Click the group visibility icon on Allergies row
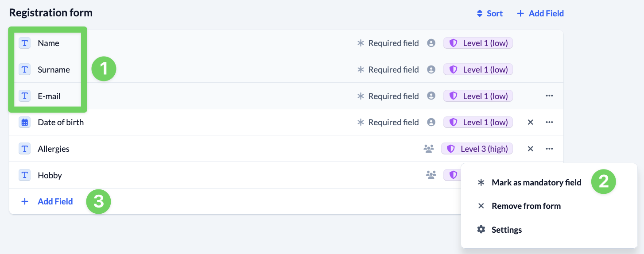The height and width of the screenshot is (254, 644). [x=428, y=149]
